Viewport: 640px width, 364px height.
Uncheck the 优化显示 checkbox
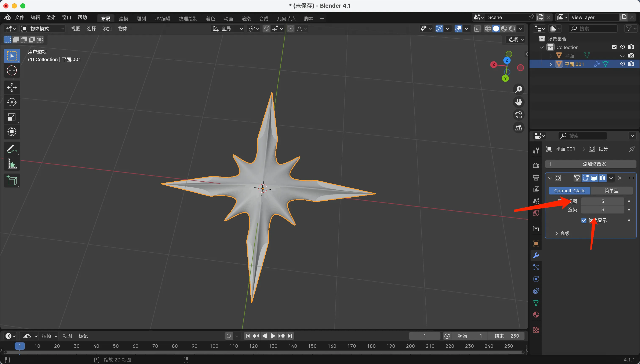coord(584,220)
